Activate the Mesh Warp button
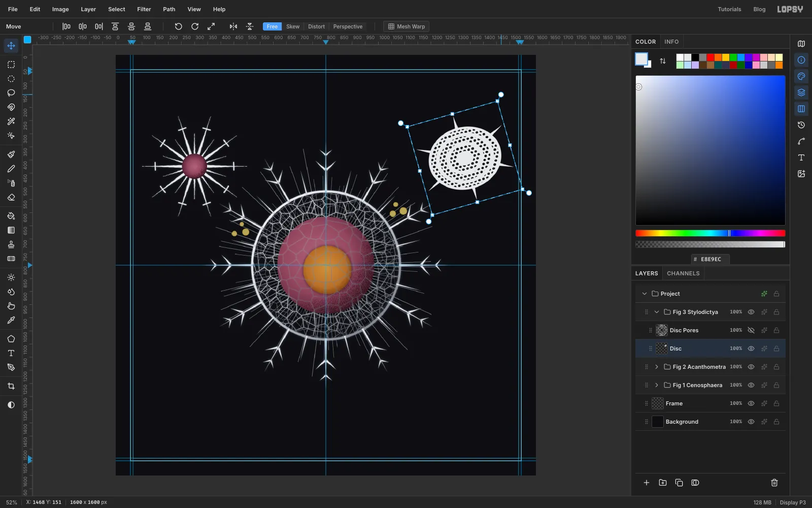The height and width of the screenshot is (508, 812). point(406,26)
